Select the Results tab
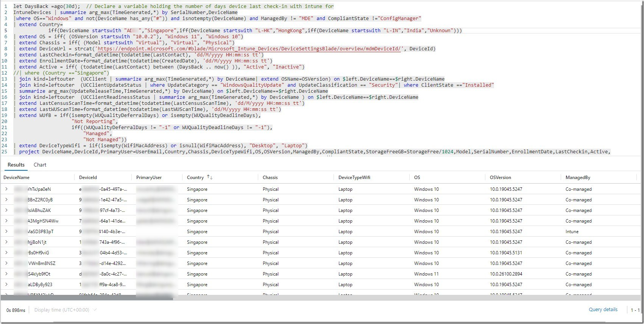644x324 pixels. 16,165
